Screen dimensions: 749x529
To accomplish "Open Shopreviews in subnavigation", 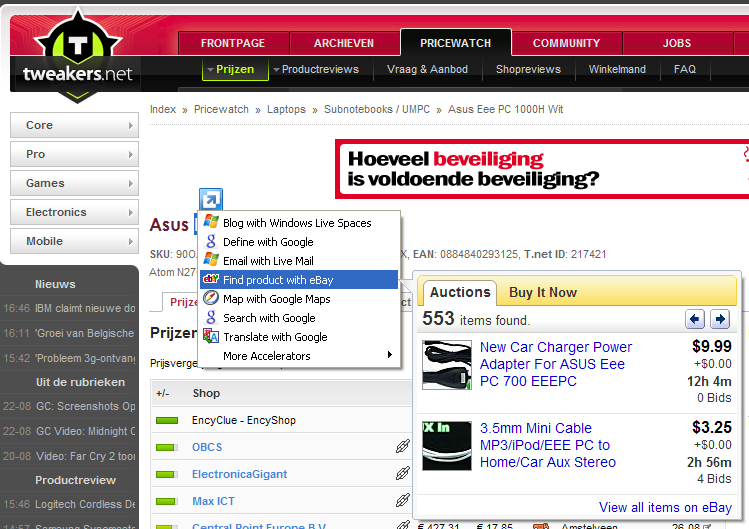I will click(528, 69).
